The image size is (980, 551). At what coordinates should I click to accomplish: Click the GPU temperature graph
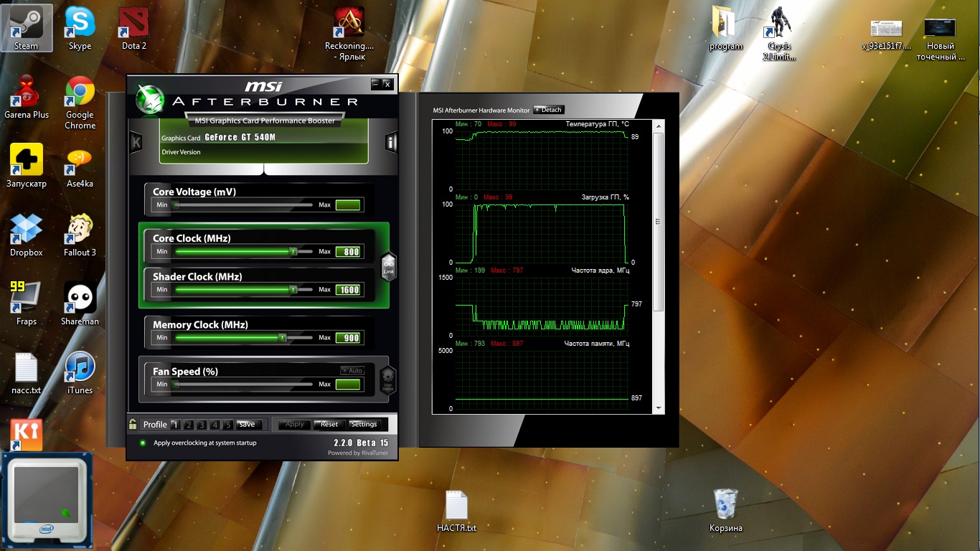point(542,160)
